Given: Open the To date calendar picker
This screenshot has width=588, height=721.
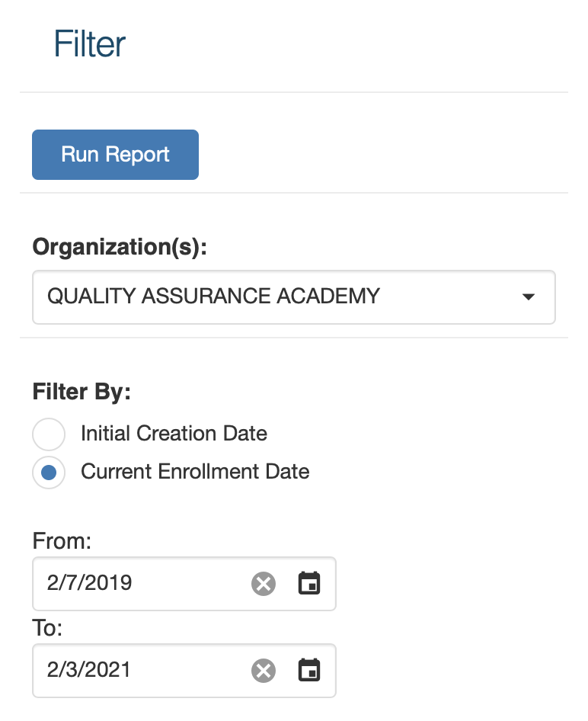Looking at the screenshot, I should 308,671.
